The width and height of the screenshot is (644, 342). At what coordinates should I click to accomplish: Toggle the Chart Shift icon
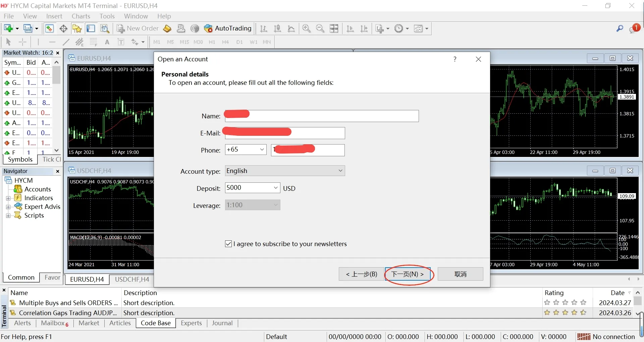364,28
